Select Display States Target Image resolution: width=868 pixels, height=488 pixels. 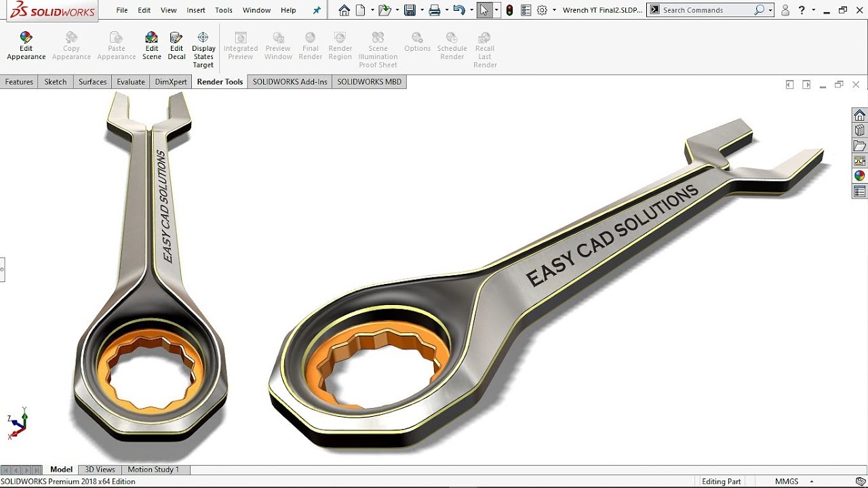pos(203,50)
